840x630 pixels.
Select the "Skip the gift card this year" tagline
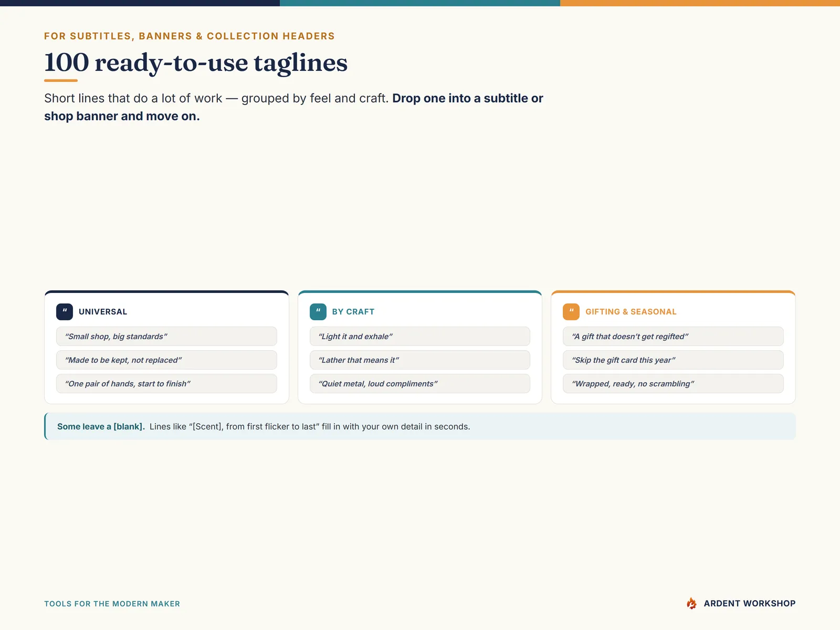pos(673,360)
